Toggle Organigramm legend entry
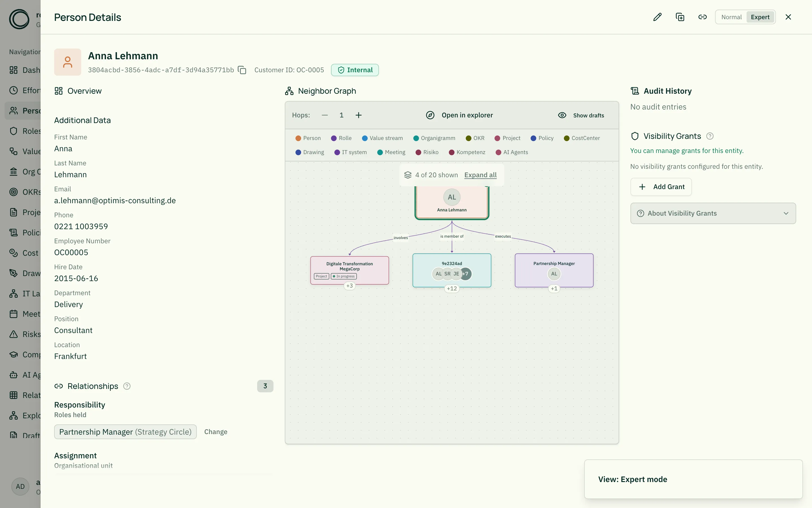 click(434, 138)
